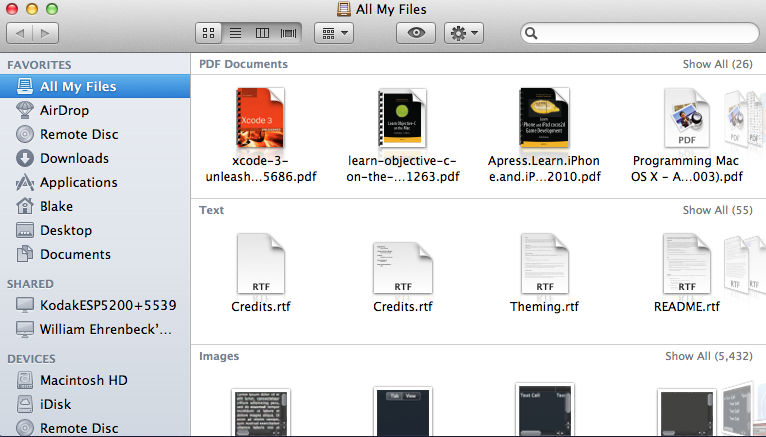Select the blank-page Credits.rtf icon
Screen dimensions: 766x437
(261, 264)
